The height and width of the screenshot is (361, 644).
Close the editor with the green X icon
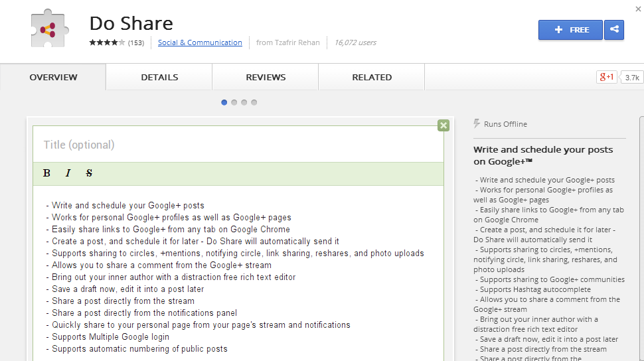443,125
